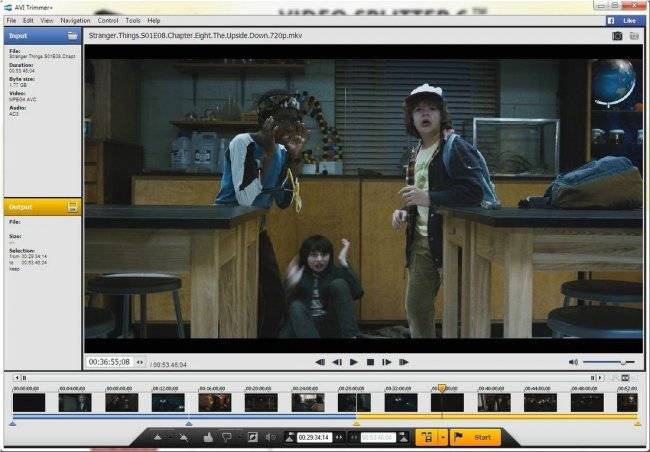
Task: Set selection start with the marker icon
Action: tap(290, 437)
